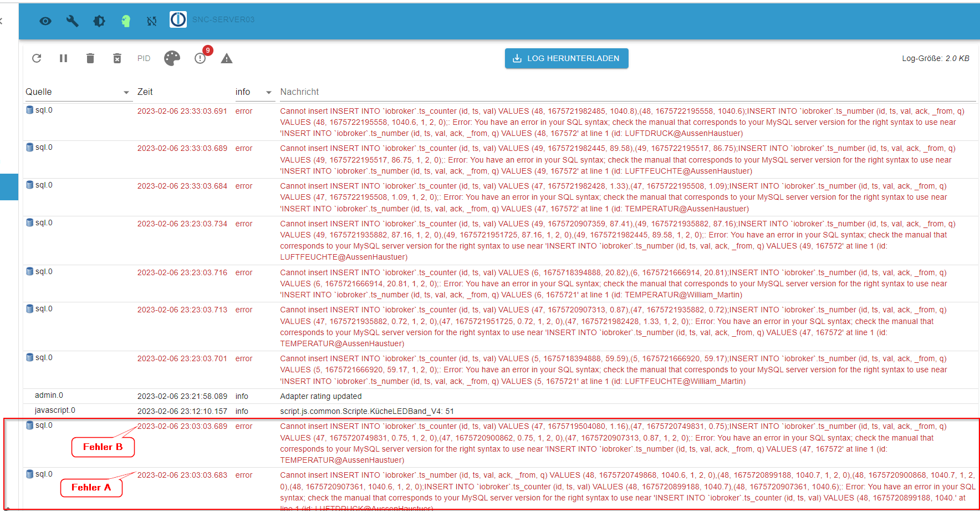The height and width of the screenshot is (511, 980).
Task: Switch theme with the brightness icon
Action: tap(99, 21)
